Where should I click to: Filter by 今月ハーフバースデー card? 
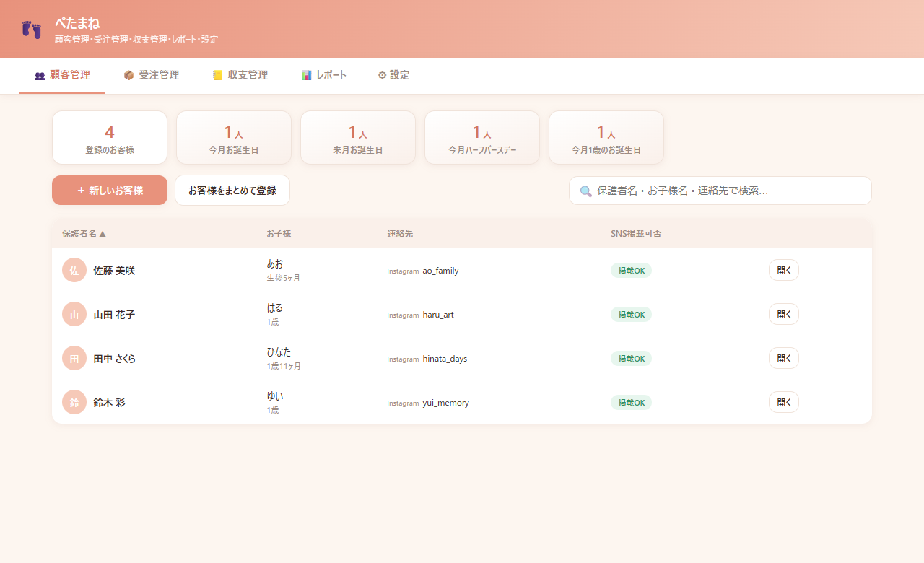482,138
